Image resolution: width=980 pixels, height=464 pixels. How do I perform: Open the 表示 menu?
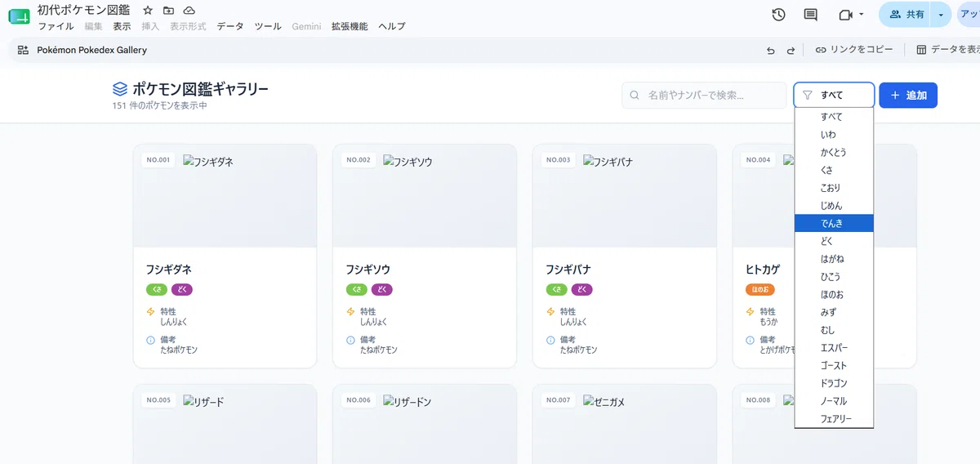click(x=122, y=26)
